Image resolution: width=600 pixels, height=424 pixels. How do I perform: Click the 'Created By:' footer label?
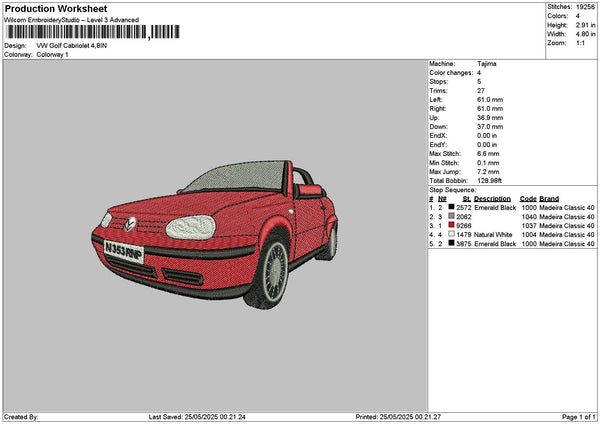pos(21,417)
